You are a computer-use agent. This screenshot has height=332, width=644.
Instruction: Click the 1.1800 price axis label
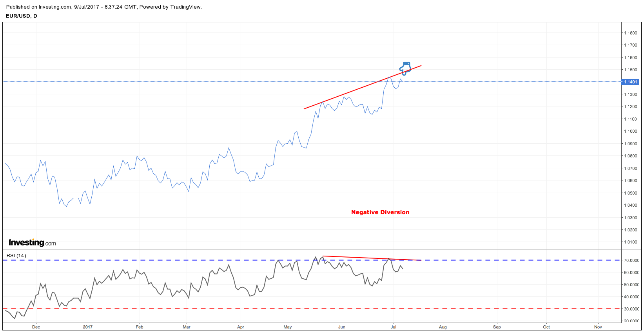coord(631,33)
